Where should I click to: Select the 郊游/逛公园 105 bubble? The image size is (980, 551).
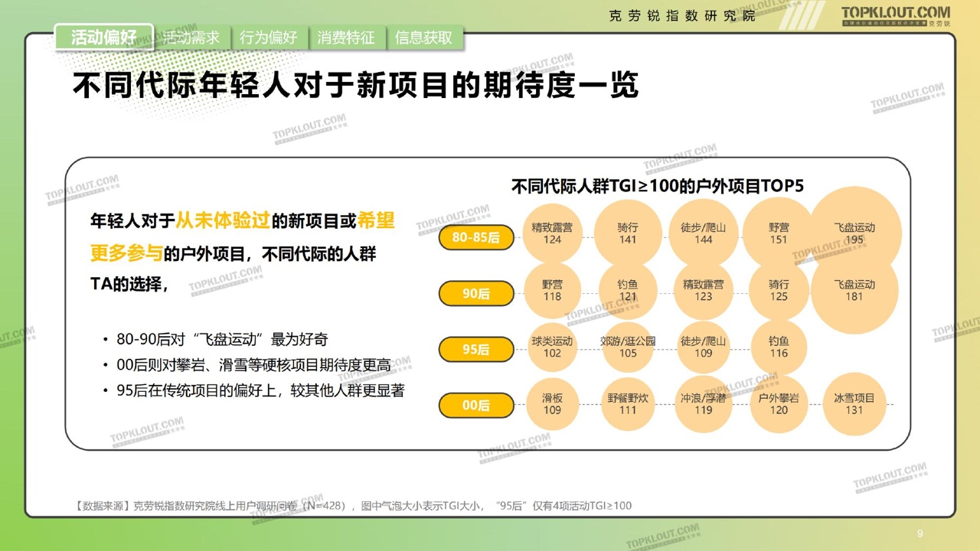coord(628,347)
